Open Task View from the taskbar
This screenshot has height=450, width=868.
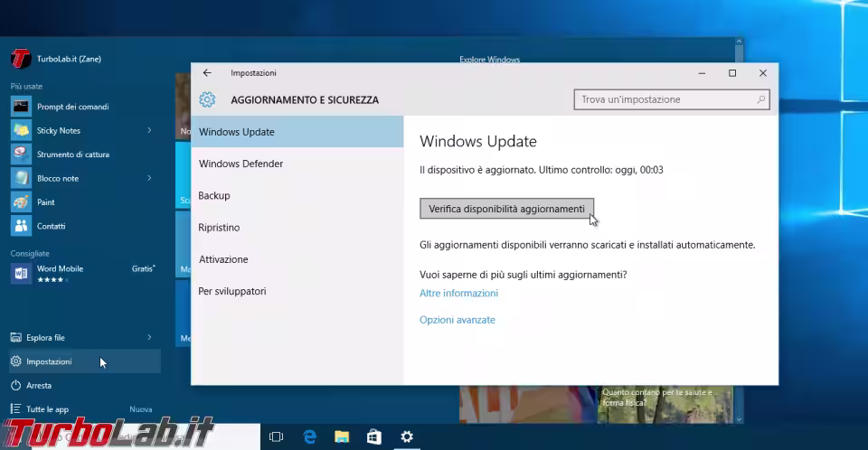[x=276, y=436]
